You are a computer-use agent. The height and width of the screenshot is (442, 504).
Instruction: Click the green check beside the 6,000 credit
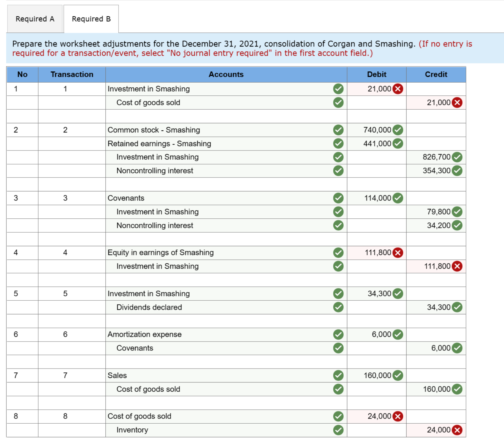[x=457, y=348]
